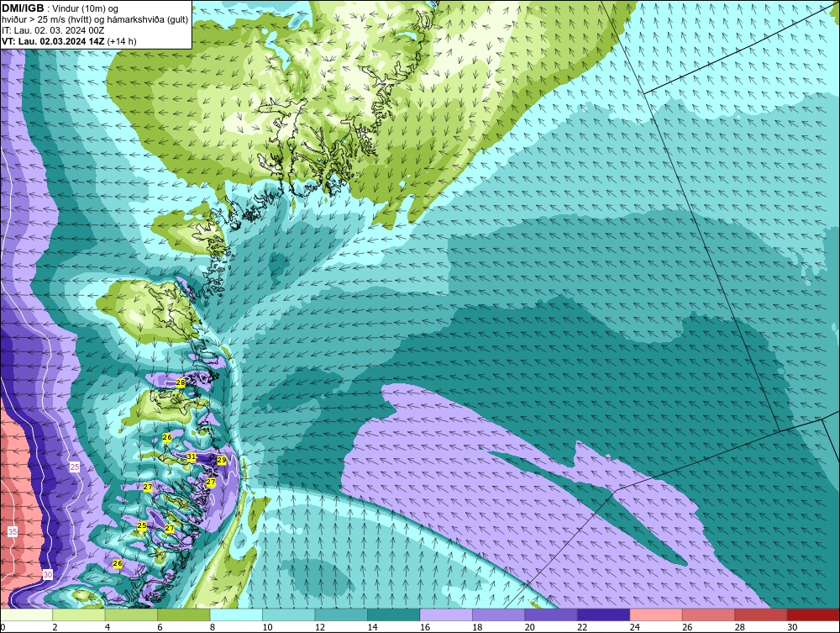Viewport: 840px width, 633px height.
Task: Click the 30 contour label on the map
Action: click(48, 575)
